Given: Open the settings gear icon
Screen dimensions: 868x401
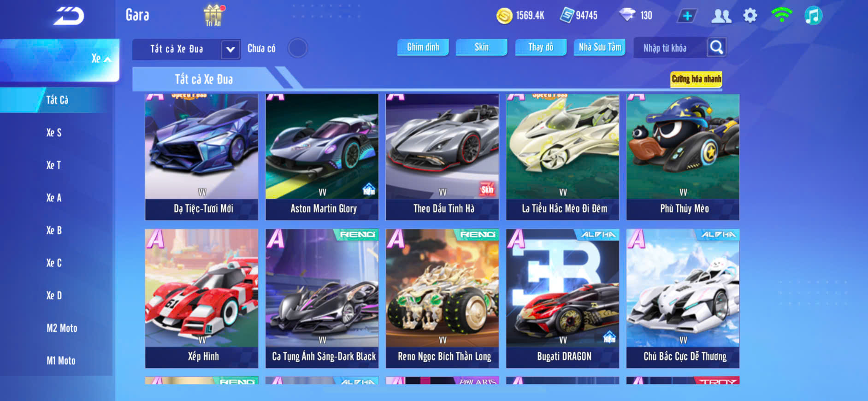Looking at the screenshot, I should point(750,16).
